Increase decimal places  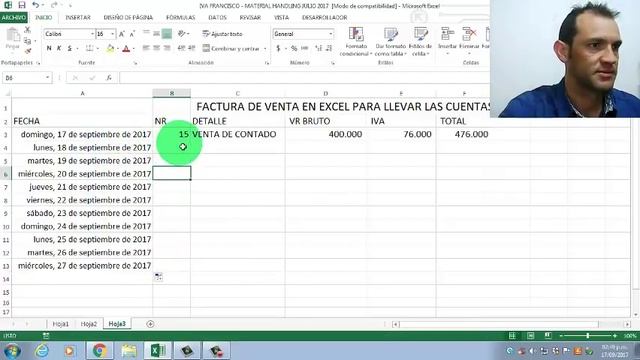tap(318, 49)
